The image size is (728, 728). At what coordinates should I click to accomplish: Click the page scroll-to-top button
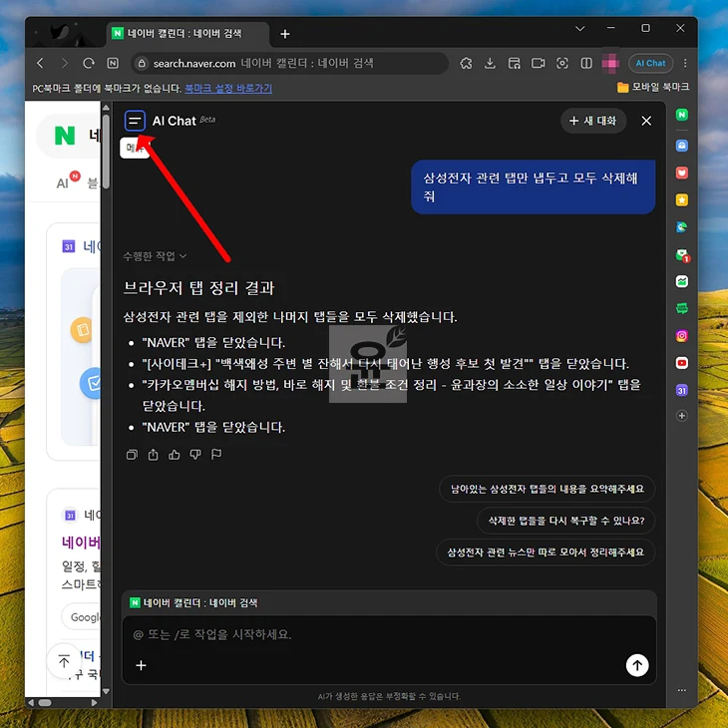click(x=64, y=660)
